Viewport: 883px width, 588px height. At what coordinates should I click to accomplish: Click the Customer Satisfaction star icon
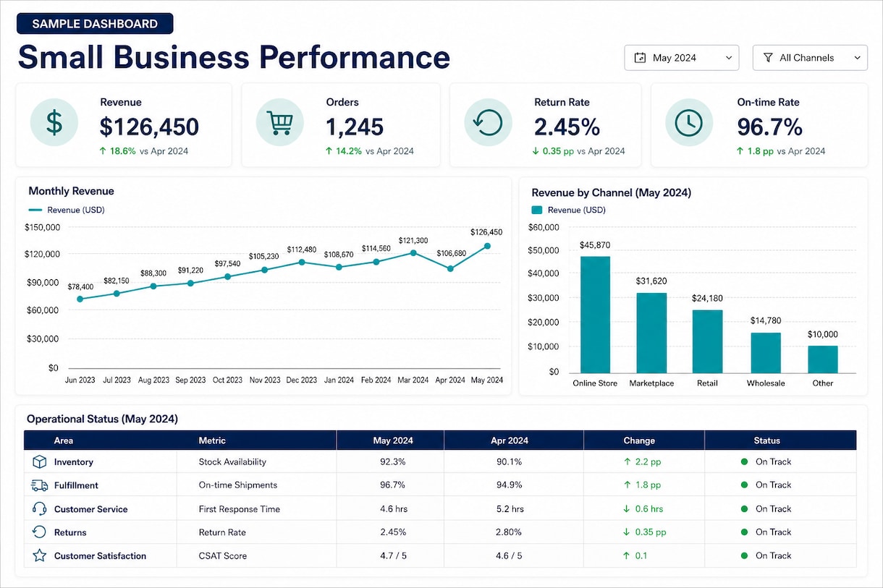(x=39, y=555)
